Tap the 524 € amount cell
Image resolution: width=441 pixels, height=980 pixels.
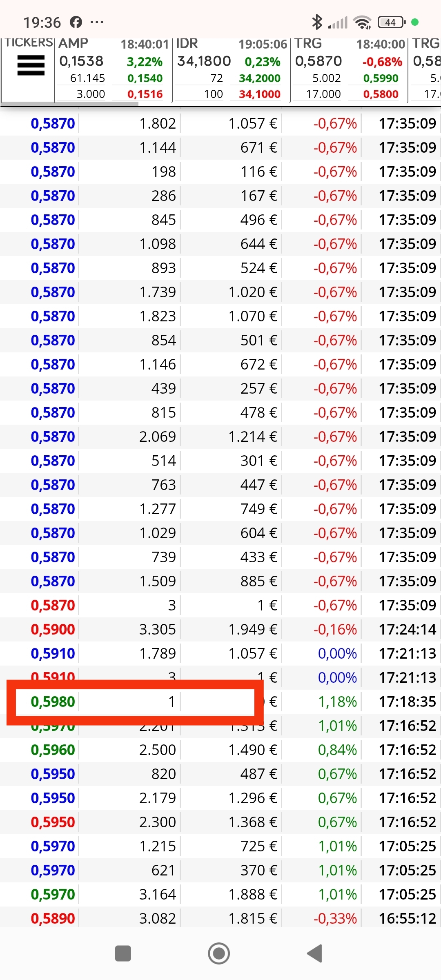(x=258, y=268)
